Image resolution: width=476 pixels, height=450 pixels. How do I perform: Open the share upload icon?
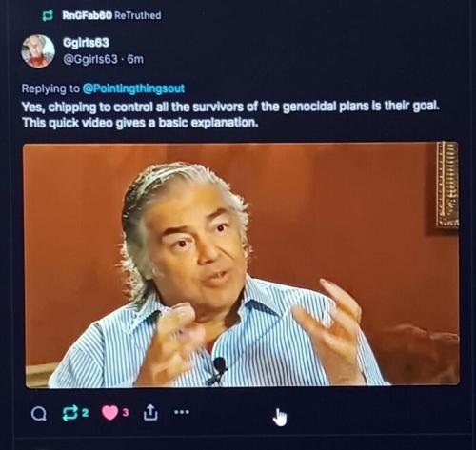150,412
